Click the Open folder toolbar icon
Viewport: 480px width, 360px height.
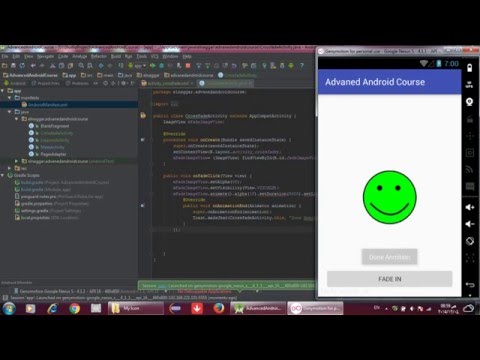[x=5, y=66]
